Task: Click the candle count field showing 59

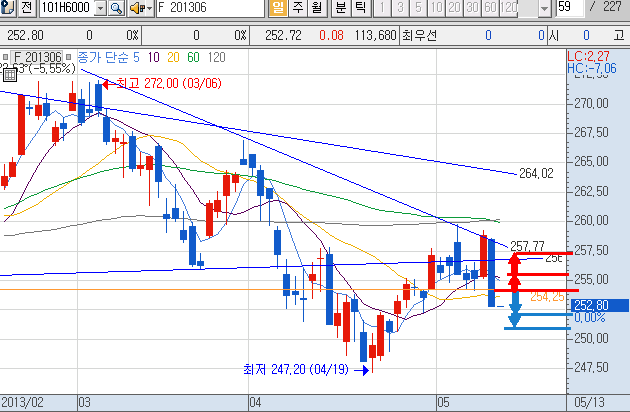Action: pyautogui.click(x=570, y=8)
